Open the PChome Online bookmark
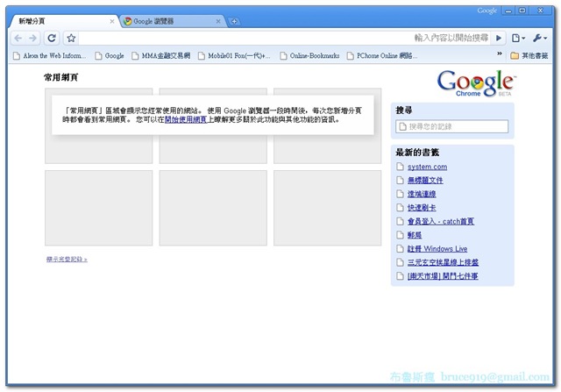 click(382, 56)
